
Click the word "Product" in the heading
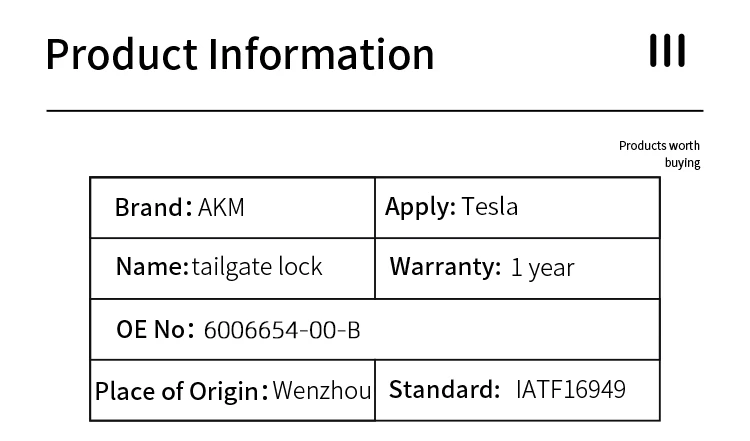click(x=119, y=53)
